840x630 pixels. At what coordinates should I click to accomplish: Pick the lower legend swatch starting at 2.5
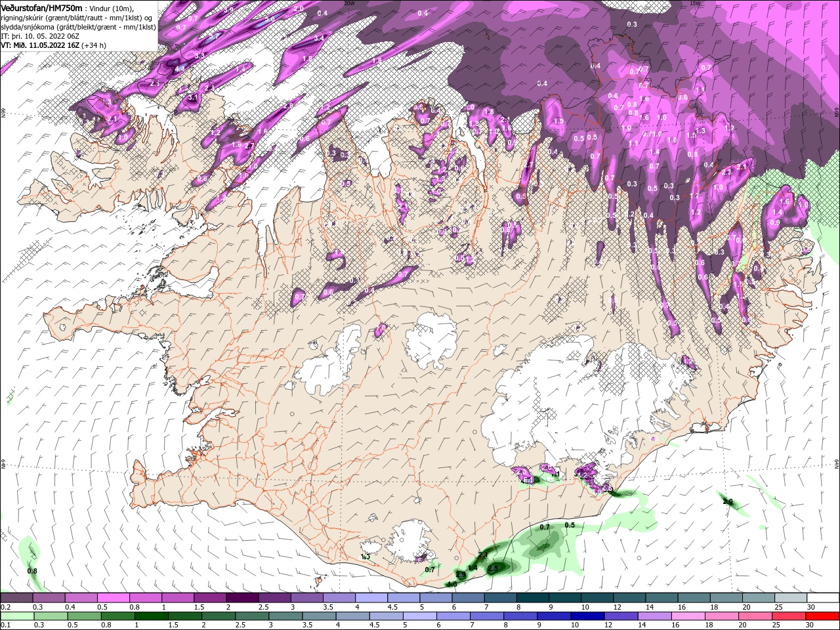(251, 616)
